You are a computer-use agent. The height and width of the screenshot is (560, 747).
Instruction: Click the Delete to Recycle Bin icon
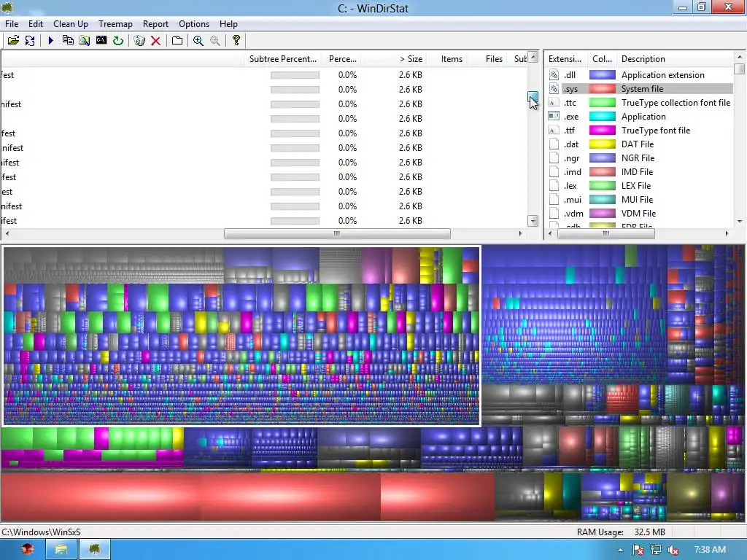click(x=139, y=41)
